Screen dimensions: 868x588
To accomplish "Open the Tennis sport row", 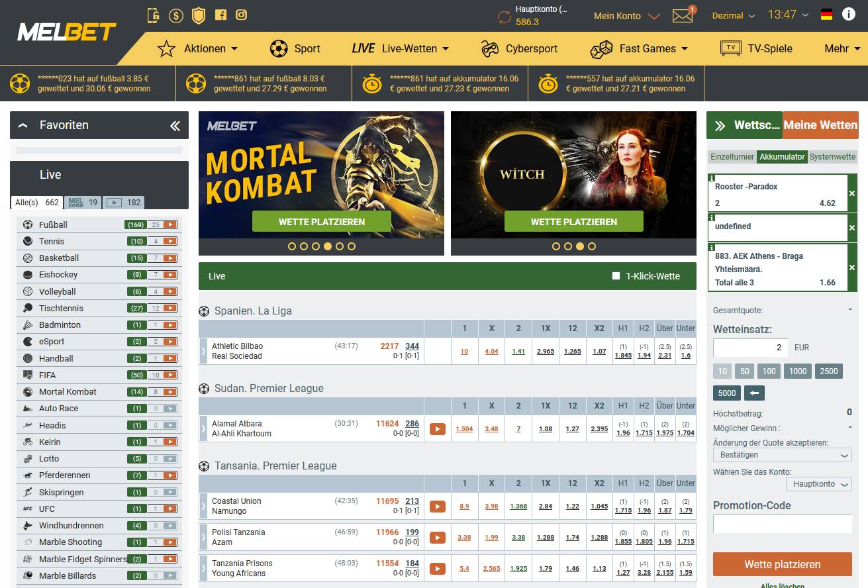I will [x=99, y=241].
